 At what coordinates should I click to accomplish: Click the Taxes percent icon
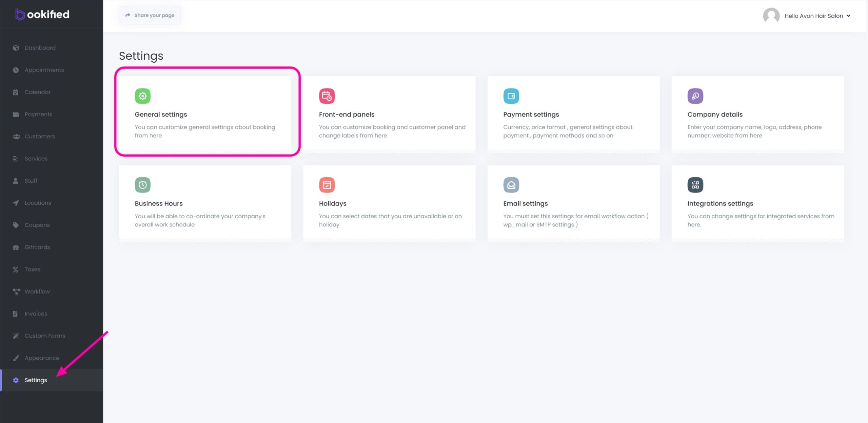tap(16, 269)
